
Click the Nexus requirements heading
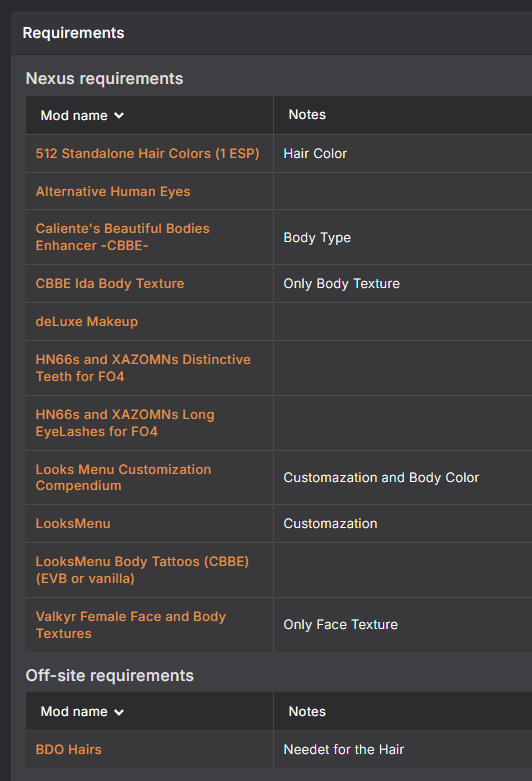(105, 78)
